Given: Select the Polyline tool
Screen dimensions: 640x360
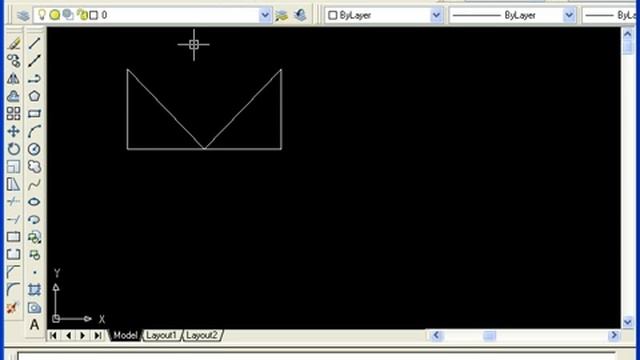Looking at the screenshot, I should tap(34, 78).
